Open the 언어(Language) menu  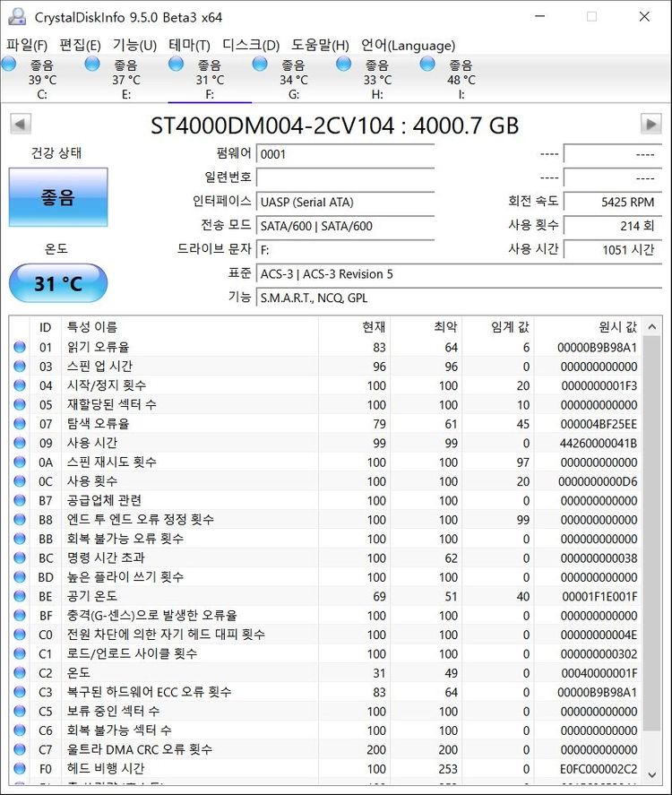click(x=408, y=45)
